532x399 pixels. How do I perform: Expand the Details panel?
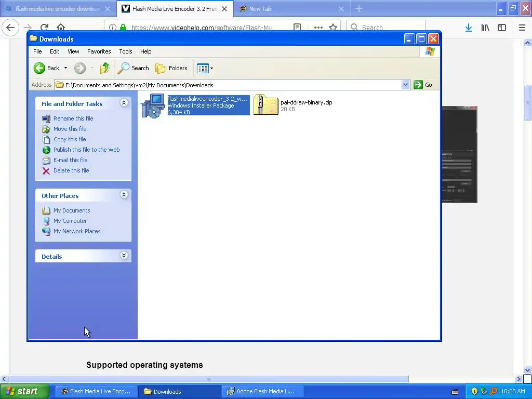coord(124,256)
